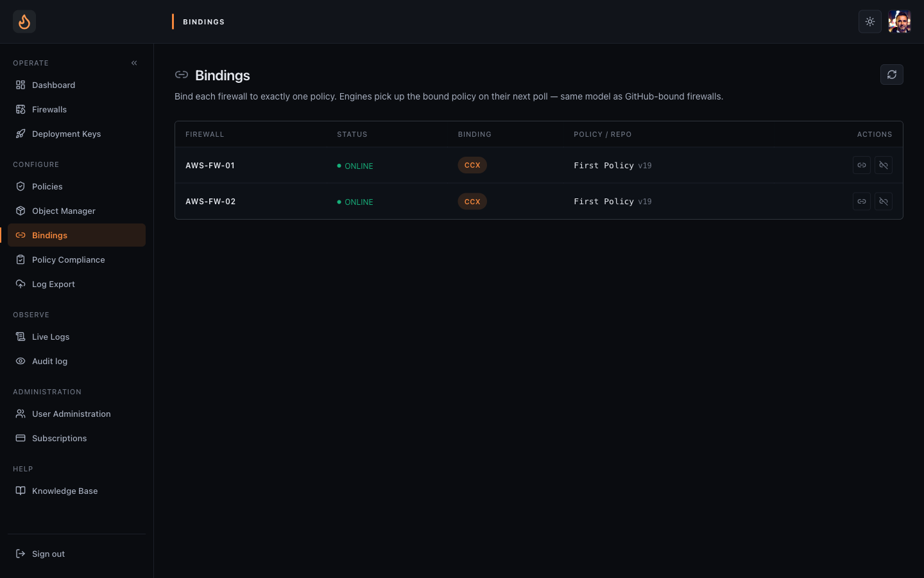Screen dimensions: 924x578
Task: Click the Log Export cloud upload icon
Action: (x=21, y=284)
